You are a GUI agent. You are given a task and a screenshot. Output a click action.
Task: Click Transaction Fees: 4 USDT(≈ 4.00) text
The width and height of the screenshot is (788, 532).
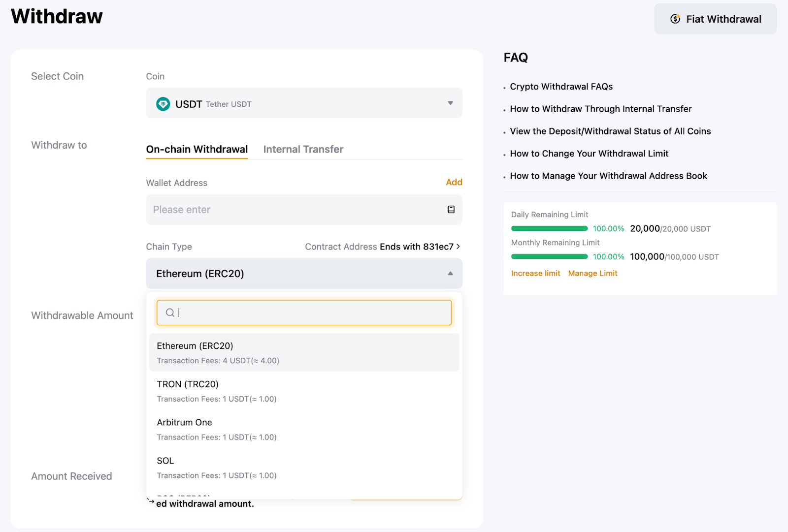point(218,361)
